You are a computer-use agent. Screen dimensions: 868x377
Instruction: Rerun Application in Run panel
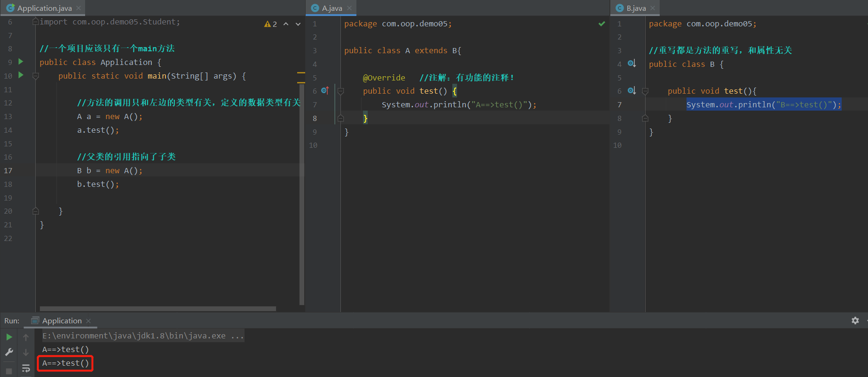(9, 337)
